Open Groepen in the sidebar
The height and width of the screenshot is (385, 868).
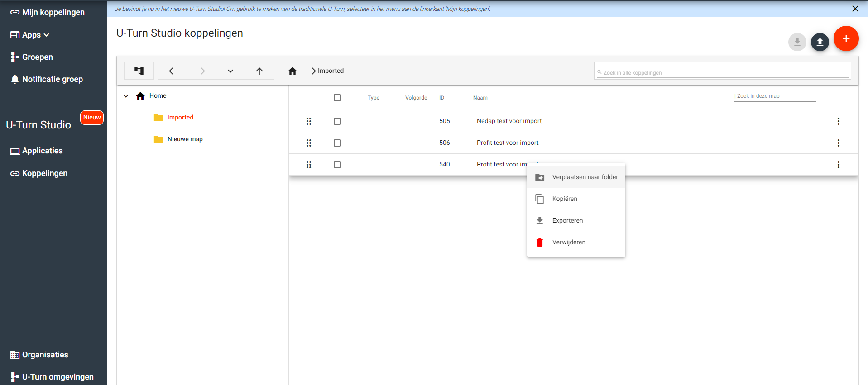click(x=37, y=57)
